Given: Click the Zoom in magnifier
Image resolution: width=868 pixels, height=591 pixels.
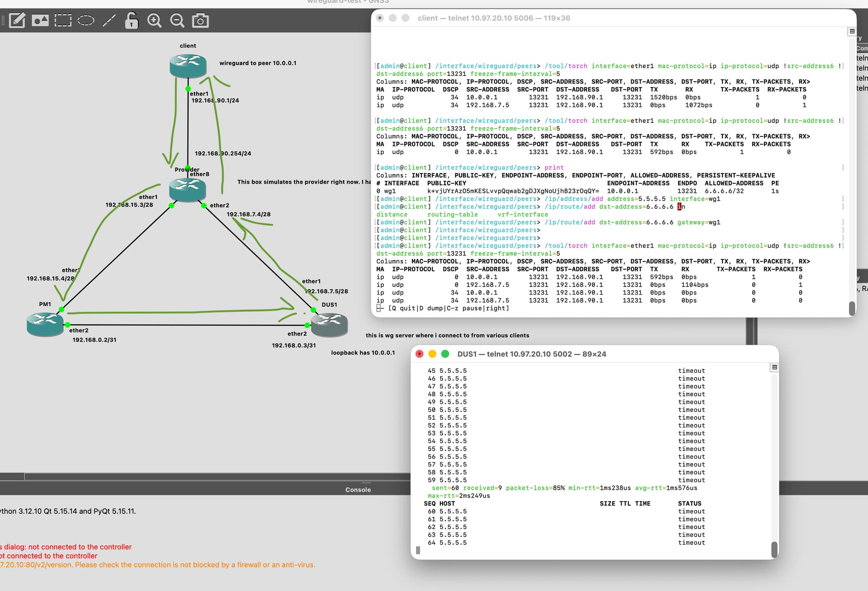Looking at the screenshot, I should 154,20.
